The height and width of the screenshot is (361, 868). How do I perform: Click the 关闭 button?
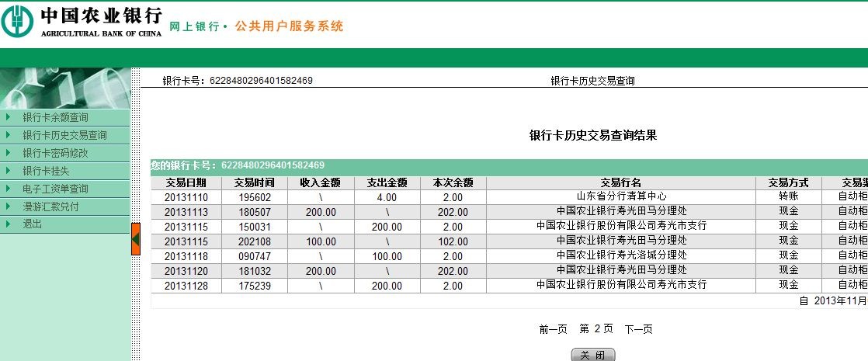[x=593, y=356]
